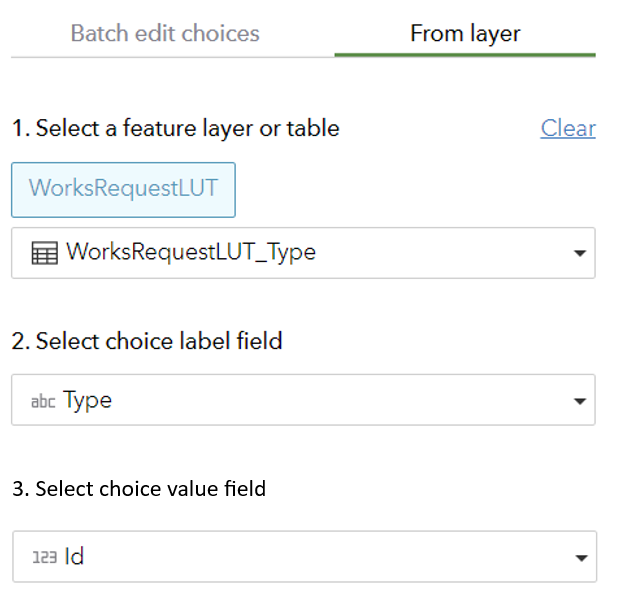This screenshot has height=601, width=618.
Task: Click the gray underline beneath Batch edit choices
Action: tap(172, 56)
